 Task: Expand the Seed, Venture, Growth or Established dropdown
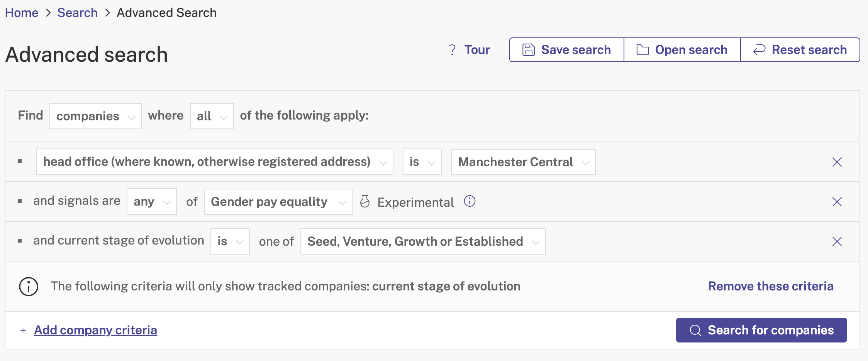423,241
